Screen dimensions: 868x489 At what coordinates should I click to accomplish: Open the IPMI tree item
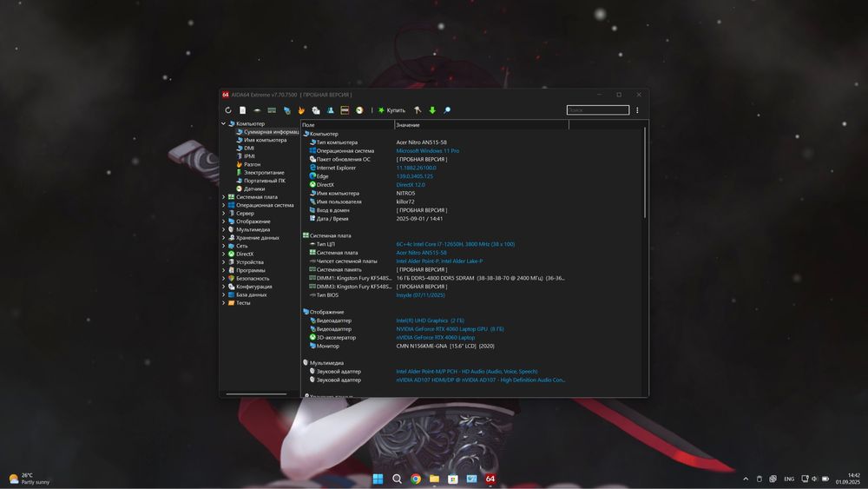click(x=246, y=156)
